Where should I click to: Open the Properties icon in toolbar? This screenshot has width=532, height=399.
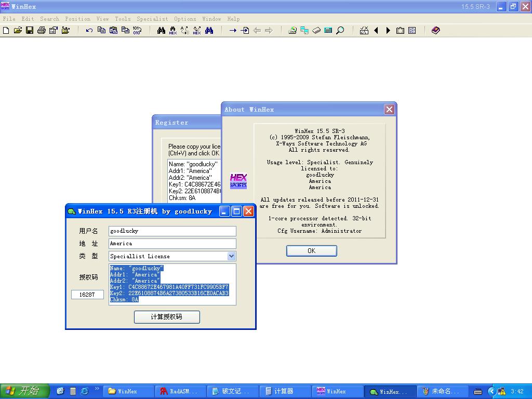pos(54,31)
